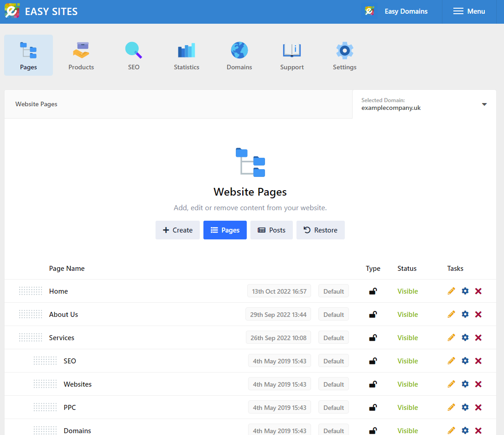Open the Products section
The image size is (504, 435).
[81, 55]
